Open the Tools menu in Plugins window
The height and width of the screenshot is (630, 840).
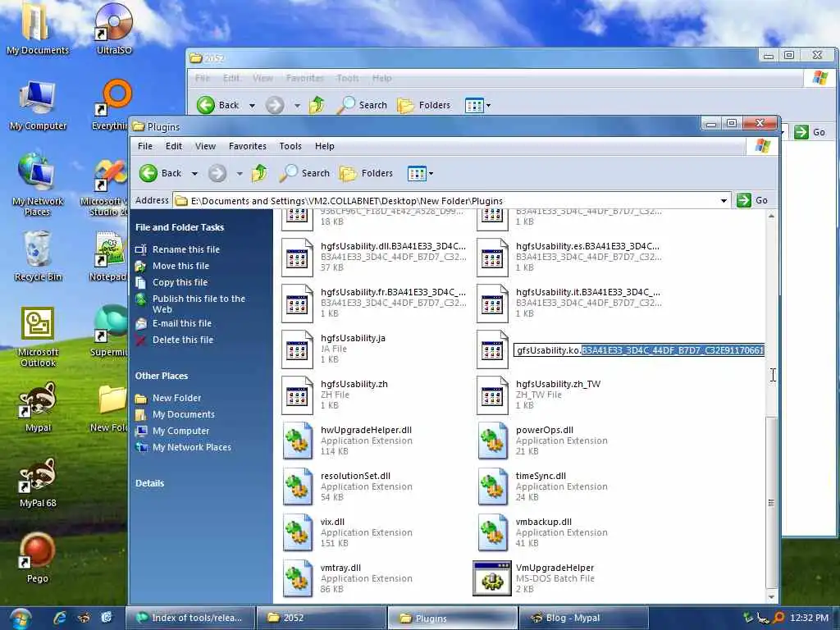pyautogui.click(x=290, y=146)
